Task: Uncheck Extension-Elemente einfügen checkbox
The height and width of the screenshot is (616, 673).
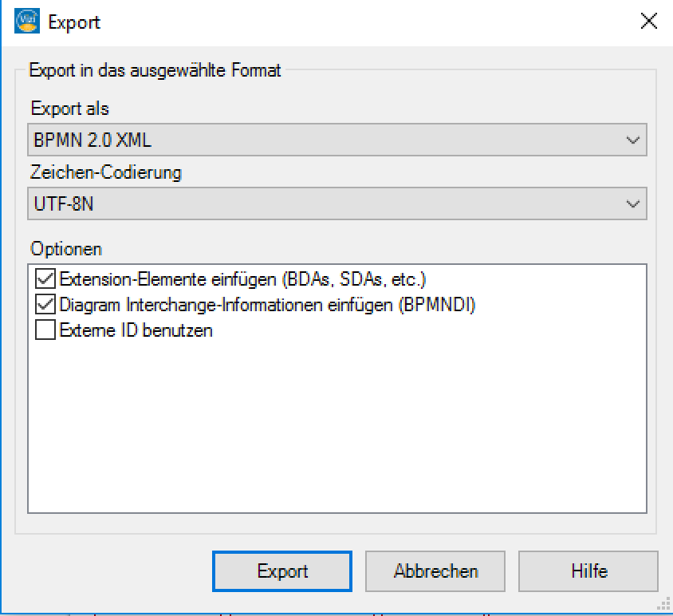Action: (x=45, y=279)
